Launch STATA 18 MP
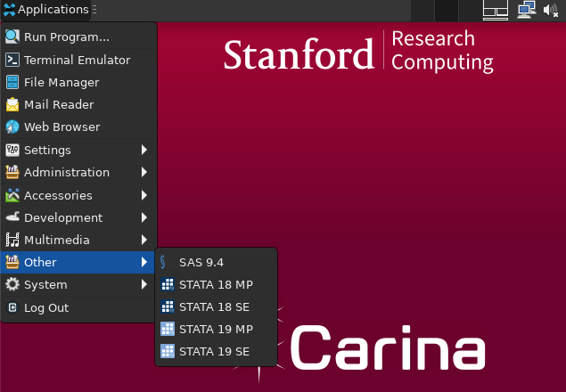 point(216,284)
